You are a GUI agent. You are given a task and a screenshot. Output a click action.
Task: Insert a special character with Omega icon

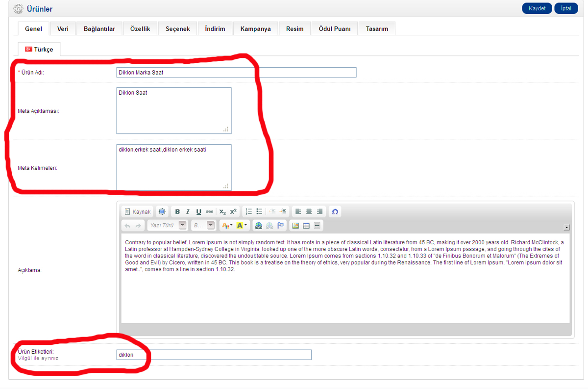click(335, 211)
